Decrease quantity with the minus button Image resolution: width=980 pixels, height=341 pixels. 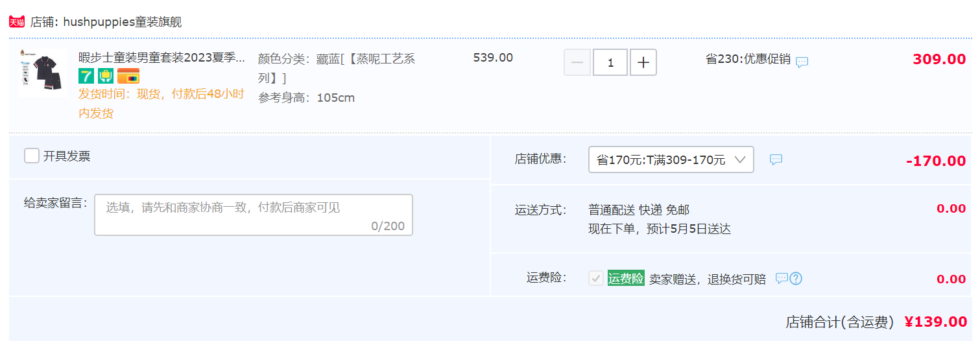point(577,62)
